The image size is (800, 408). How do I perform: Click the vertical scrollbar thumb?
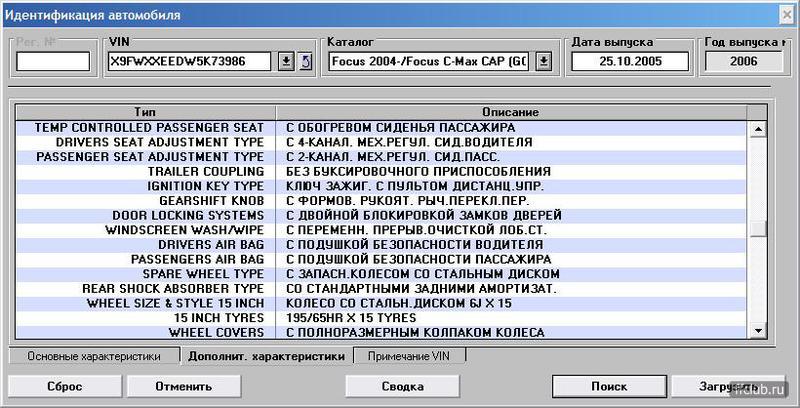(759, 229)
